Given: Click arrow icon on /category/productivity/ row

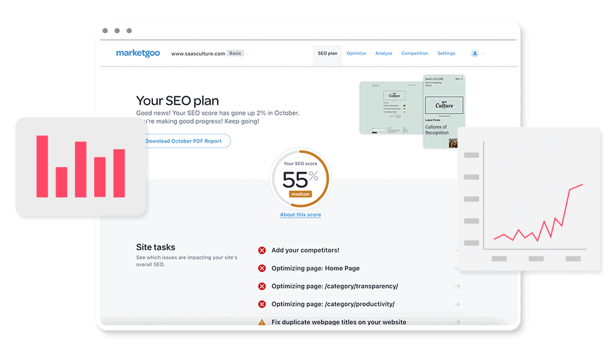Looking at the screenshot, I should coord(457,304).
